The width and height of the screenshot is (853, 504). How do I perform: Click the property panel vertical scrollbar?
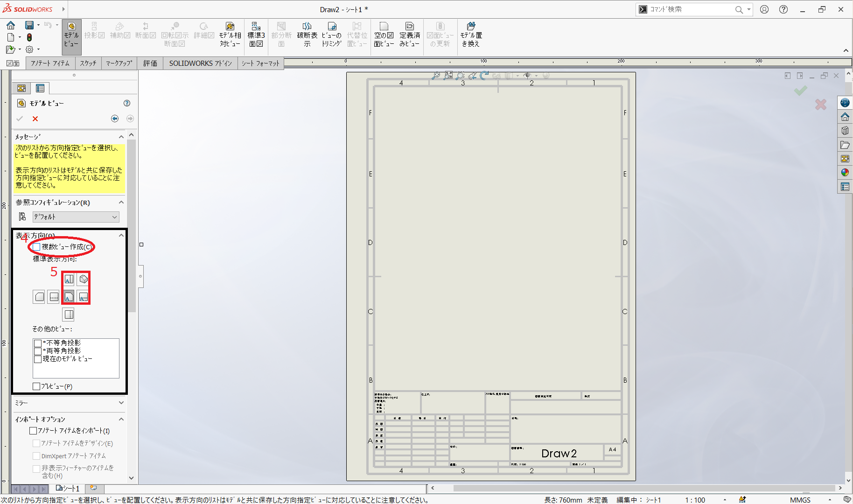[x=132, y=226]
